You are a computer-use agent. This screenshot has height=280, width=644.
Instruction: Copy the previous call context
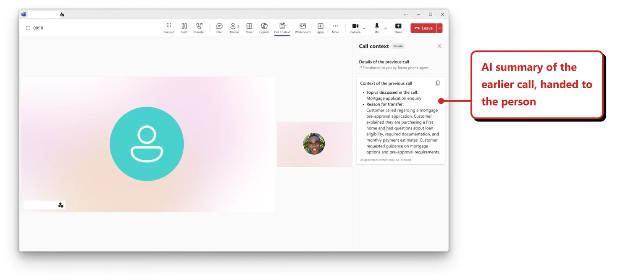click(438, 83)
